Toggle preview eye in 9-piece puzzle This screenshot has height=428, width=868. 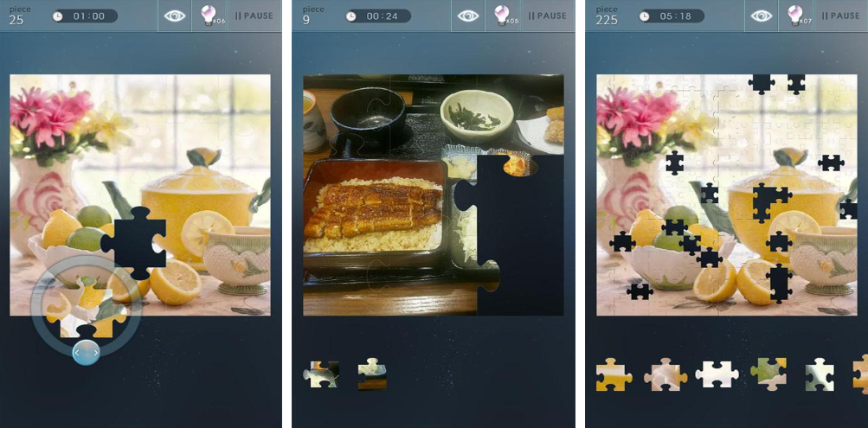tap(468, 16)
